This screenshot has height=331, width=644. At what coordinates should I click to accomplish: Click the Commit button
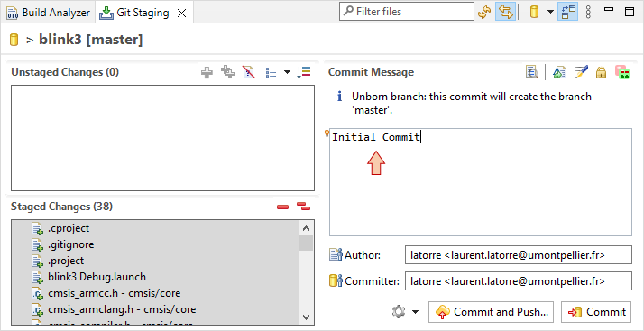click(595, 312)
